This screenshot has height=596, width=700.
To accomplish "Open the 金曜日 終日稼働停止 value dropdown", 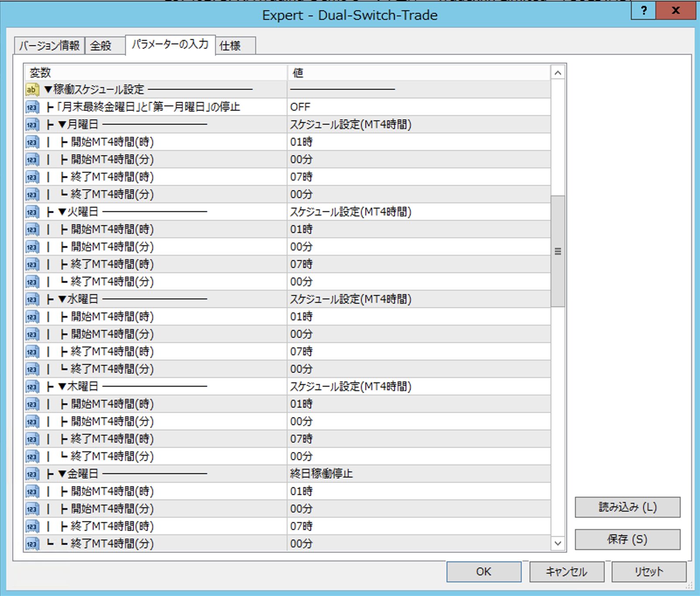I will point(418,474).
